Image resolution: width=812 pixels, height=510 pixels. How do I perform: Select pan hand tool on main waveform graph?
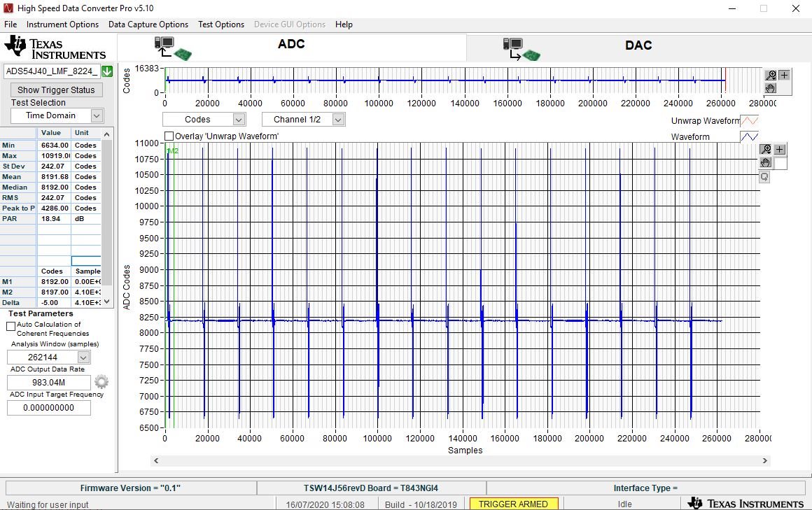[x=766, y=162]
